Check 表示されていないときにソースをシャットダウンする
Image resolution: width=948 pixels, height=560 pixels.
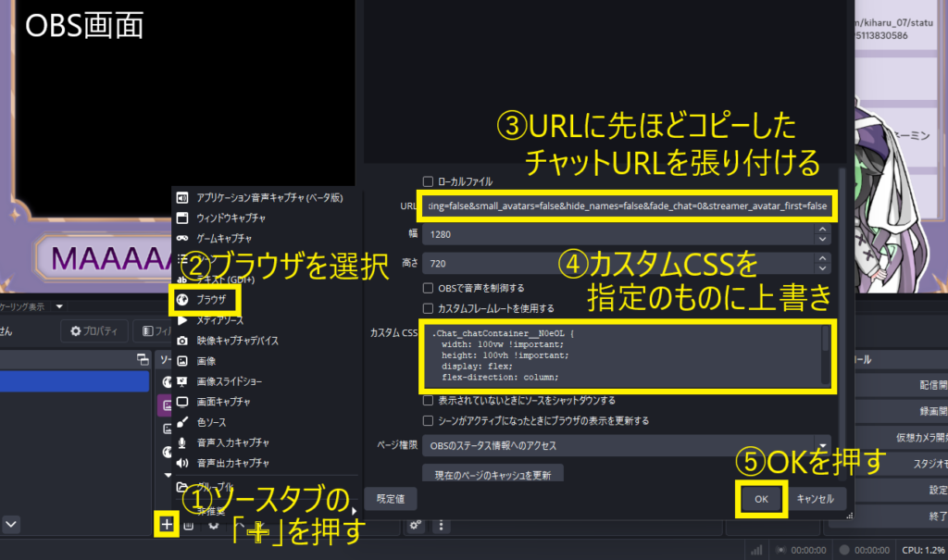(428, 401)
